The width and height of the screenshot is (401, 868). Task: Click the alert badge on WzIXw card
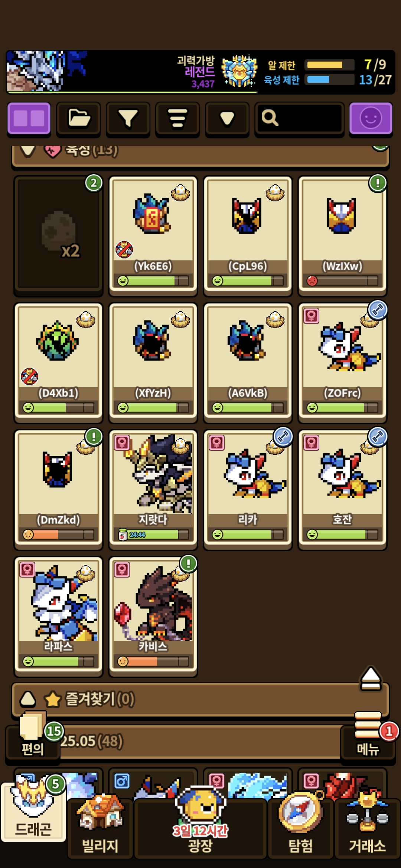(x=378, y=183)
